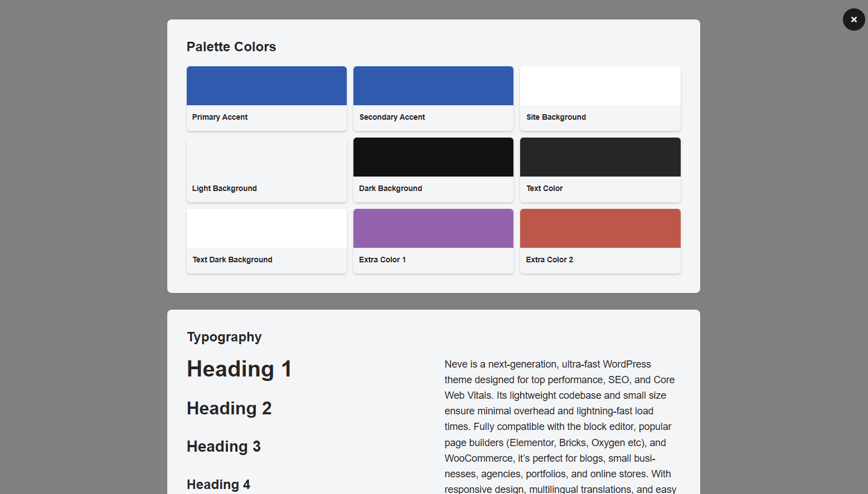Click the Typography section title
The width and height of the screenshot is (868, 494).
click(x=224, y=337)
